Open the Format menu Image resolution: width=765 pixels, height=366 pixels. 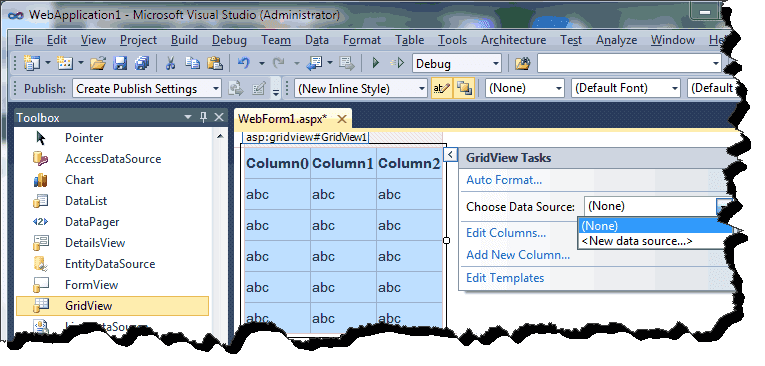(x=362, y=40)
